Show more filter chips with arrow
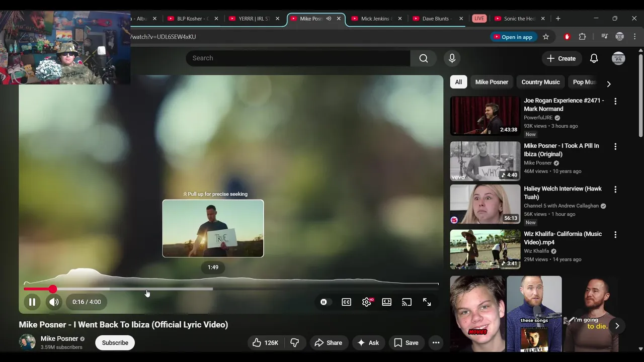Viewport: 644px width, 362px height. tap(609, 84)
